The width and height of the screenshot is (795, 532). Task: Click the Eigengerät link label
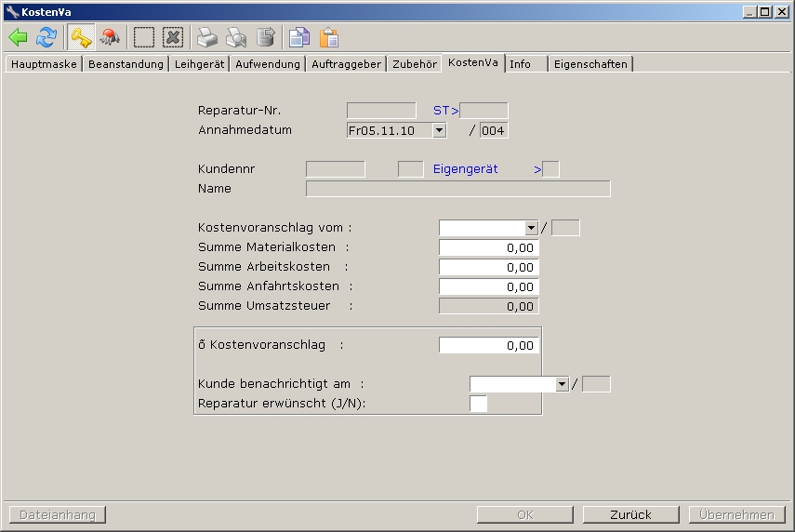465,169
